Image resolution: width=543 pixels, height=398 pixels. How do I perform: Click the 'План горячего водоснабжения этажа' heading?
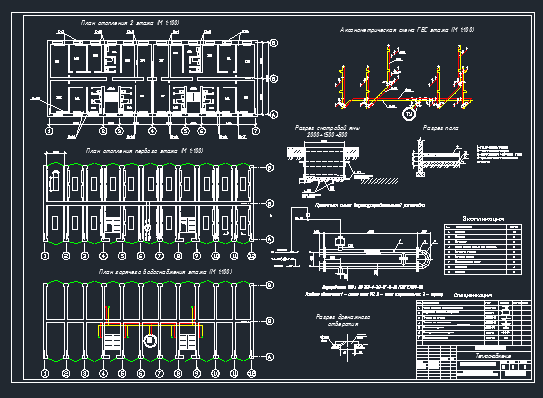click(165, 272)
